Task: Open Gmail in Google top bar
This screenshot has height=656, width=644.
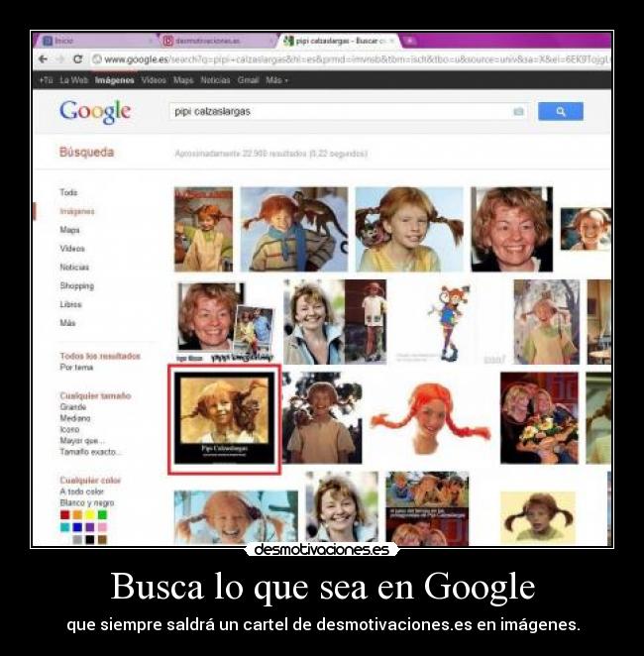Action: [248, 80]
